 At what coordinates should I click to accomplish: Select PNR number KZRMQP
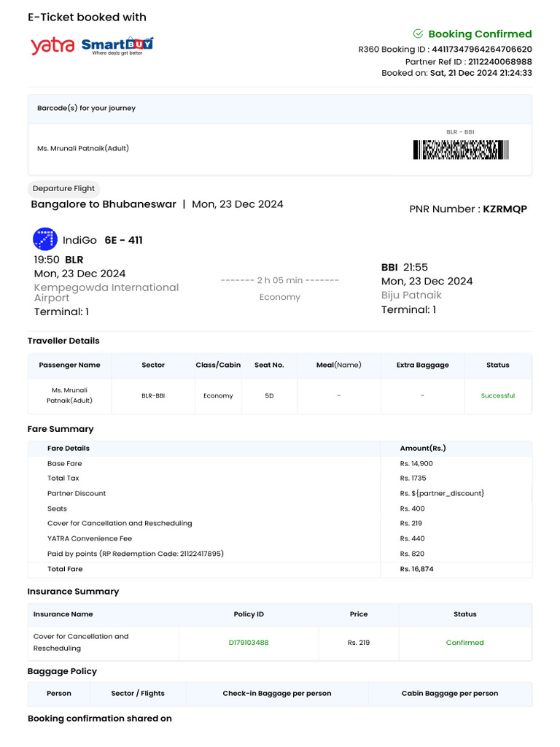[x=505, y=209]
